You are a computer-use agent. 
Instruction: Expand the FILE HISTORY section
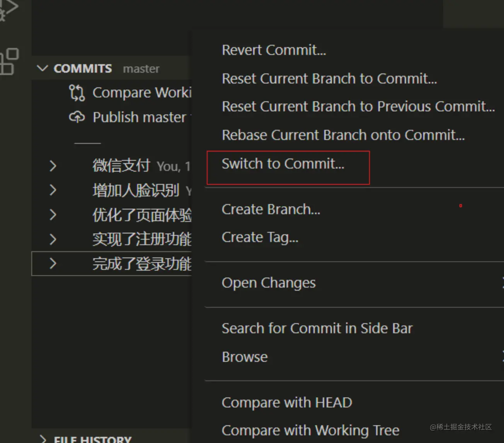(43, 439)
